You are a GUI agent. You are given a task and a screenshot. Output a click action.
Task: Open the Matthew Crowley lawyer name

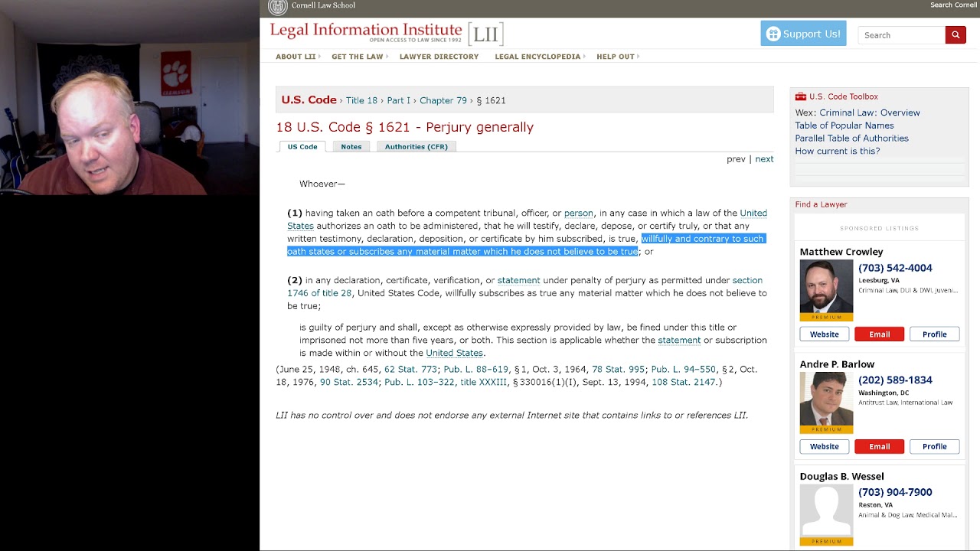841,252
